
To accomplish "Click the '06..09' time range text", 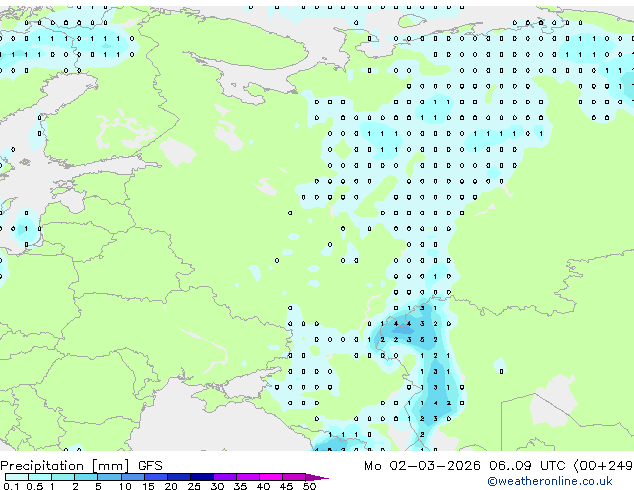I will coord(510,466).
